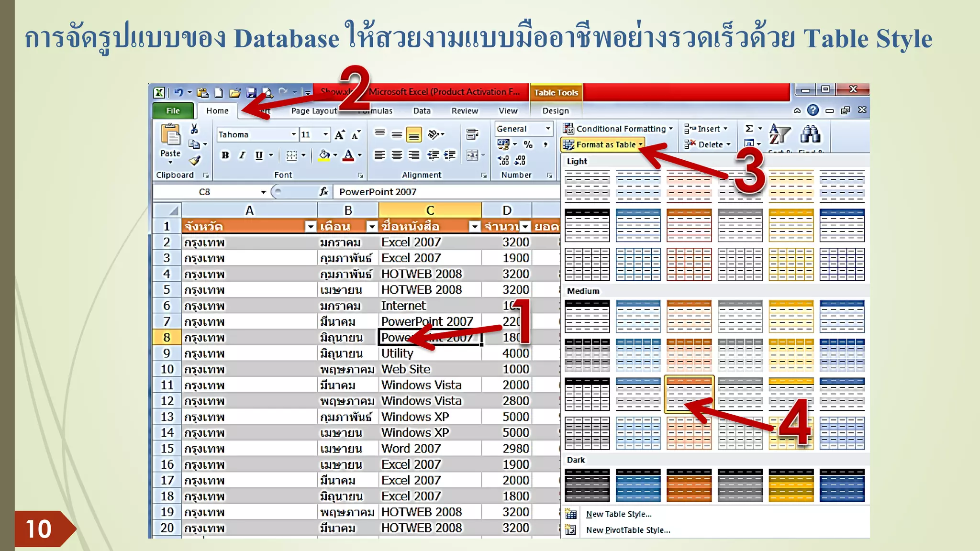Switch to the Data tab
The width and height of the screenshot is (980, 551).
tap(422, 110)
